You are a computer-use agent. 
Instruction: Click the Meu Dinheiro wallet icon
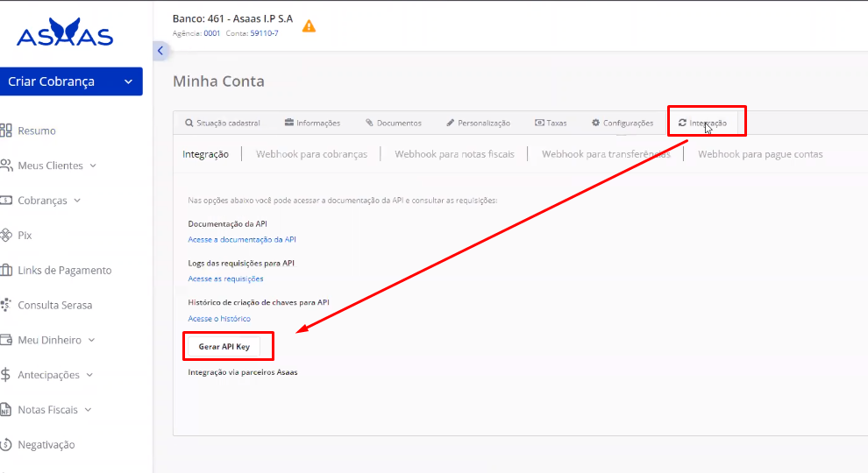[6, 340]
